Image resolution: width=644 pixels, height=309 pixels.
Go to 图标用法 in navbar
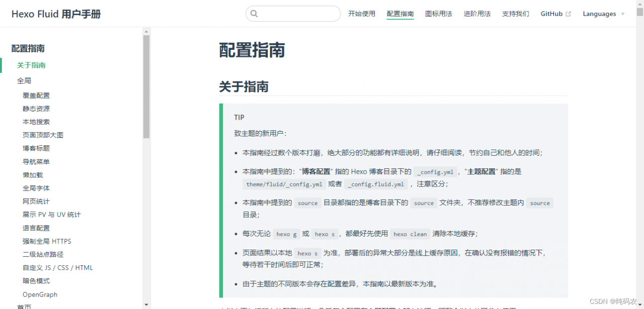click(439, 14)
